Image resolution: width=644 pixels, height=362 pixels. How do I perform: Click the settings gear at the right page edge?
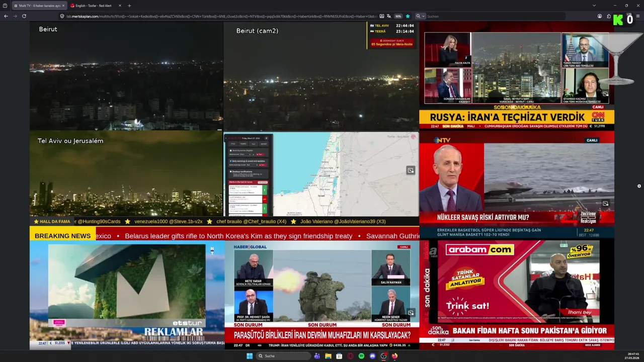639,186
